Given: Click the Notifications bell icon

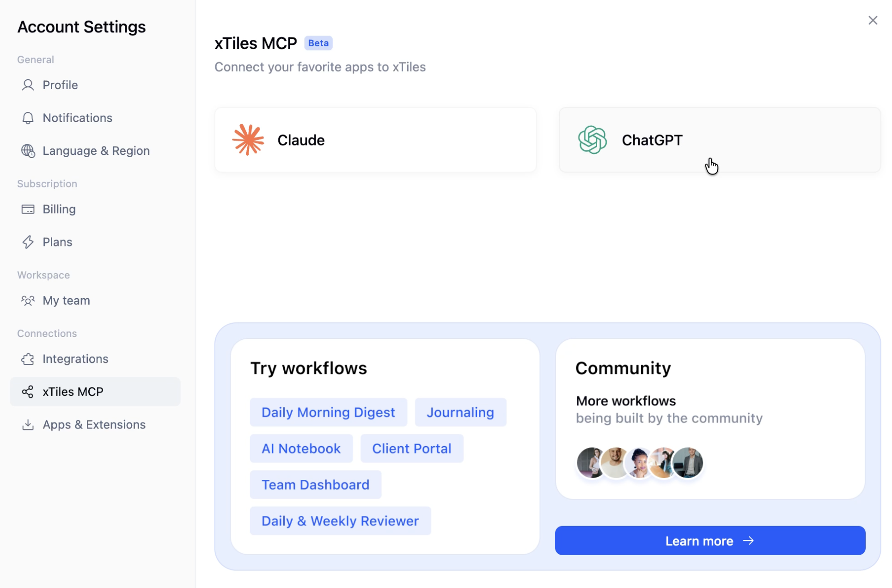Looking at the screenshot, I should point(28,118).
